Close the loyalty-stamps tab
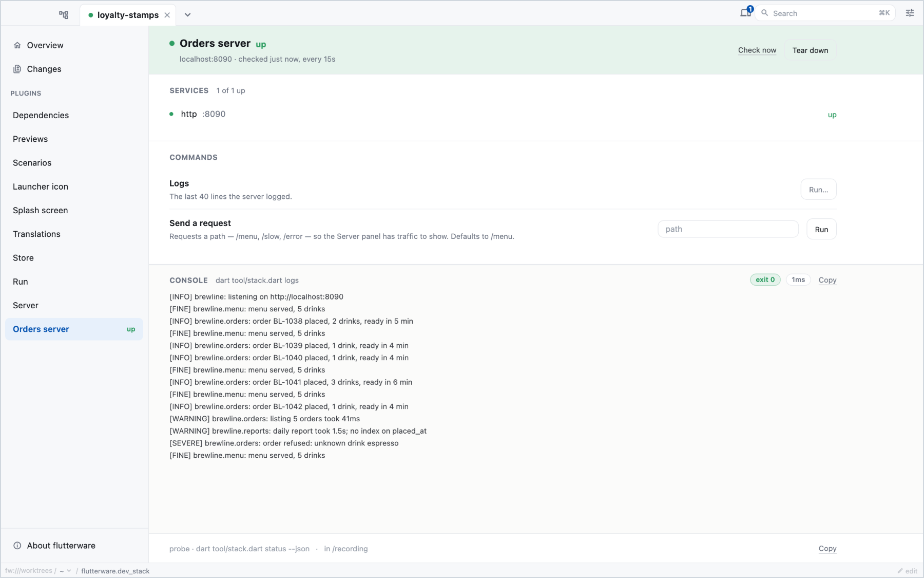The height and width of the screenshot is (578, 924). point(167,15)
